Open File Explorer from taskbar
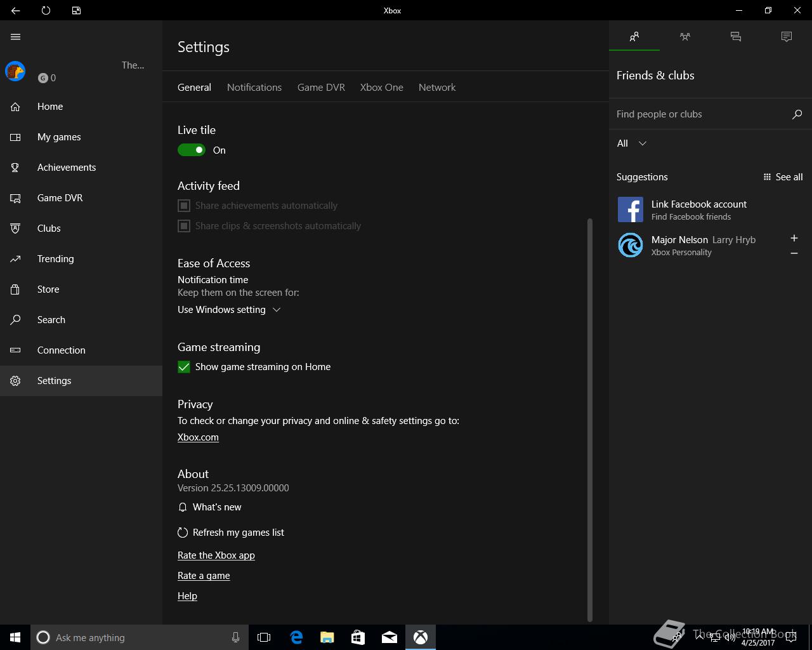Screen dimensions: 812x650 (327, 637)
